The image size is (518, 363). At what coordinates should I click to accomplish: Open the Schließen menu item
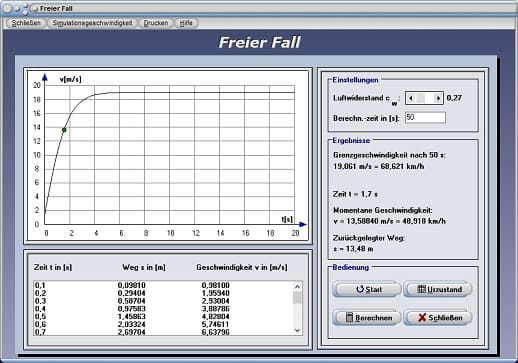[x=26, y=23]
